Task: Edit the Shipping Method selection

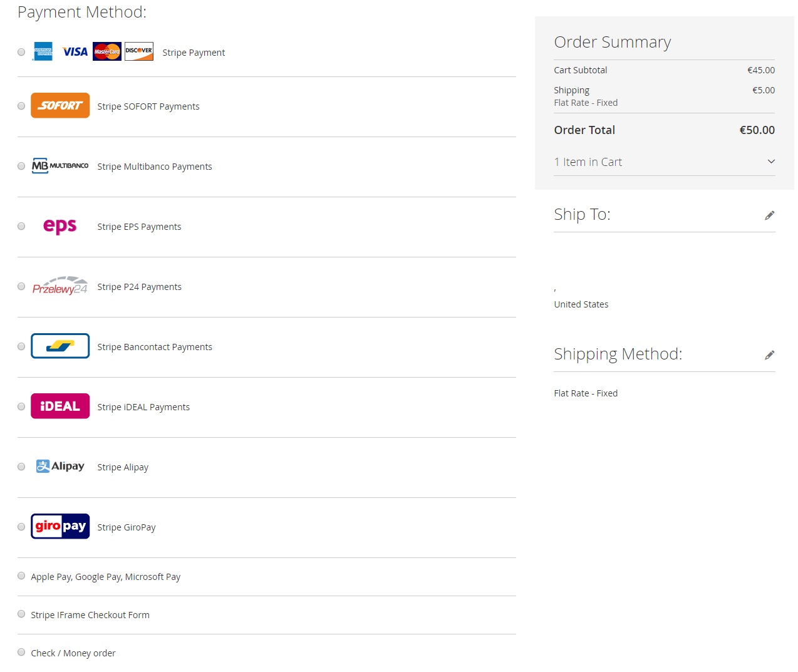Action: [770, 354]
